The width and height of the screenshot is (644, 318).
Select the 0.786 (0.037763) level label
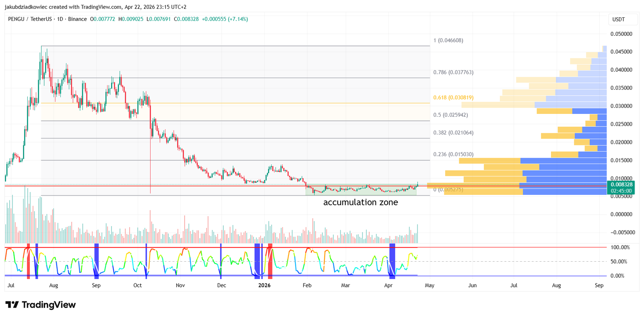(x=453, y=72)
